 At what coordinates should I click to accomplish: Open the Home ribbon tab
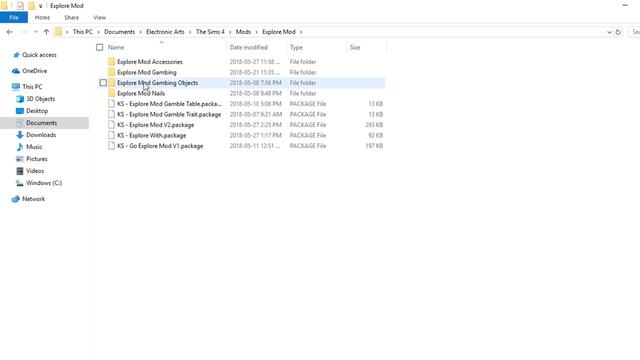(42, 18)
